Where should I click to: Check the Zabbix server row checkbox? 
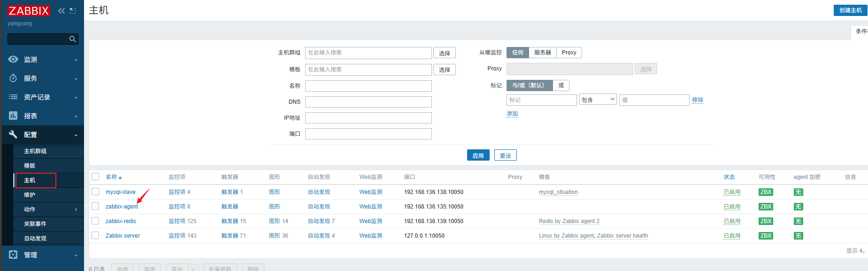pos(95,235)
